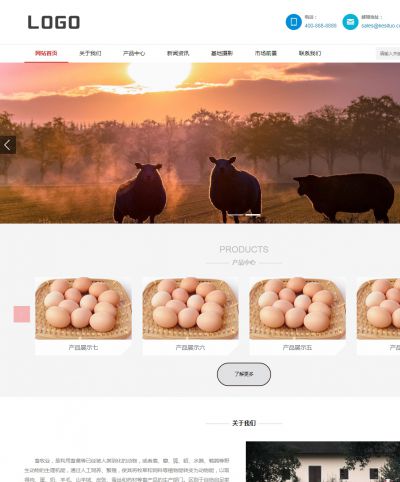Click the 400 phone number link
This screenshot has width=400, height=482.
[320, 26]
